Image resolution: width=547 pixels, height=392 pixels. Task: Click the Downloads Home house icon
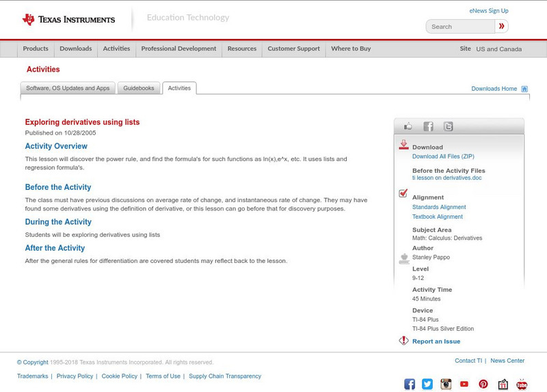(524, 89)
